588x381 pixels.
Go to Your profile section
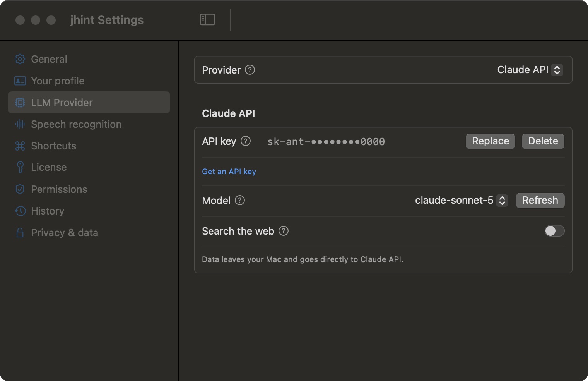[x=89, y=81]
